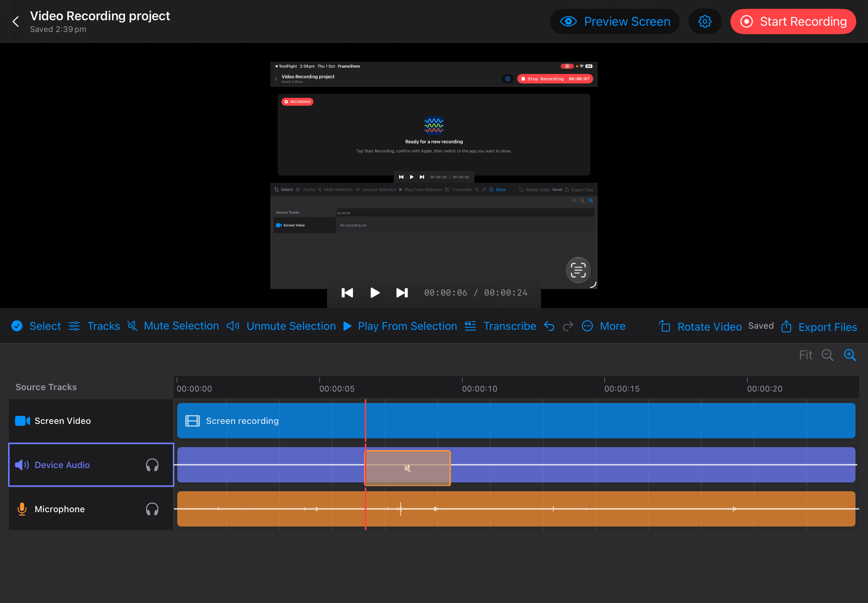Click the Screen recording clip
Image resolution: width=868 pixels, height=603 pixels.
tap(516, 421)
